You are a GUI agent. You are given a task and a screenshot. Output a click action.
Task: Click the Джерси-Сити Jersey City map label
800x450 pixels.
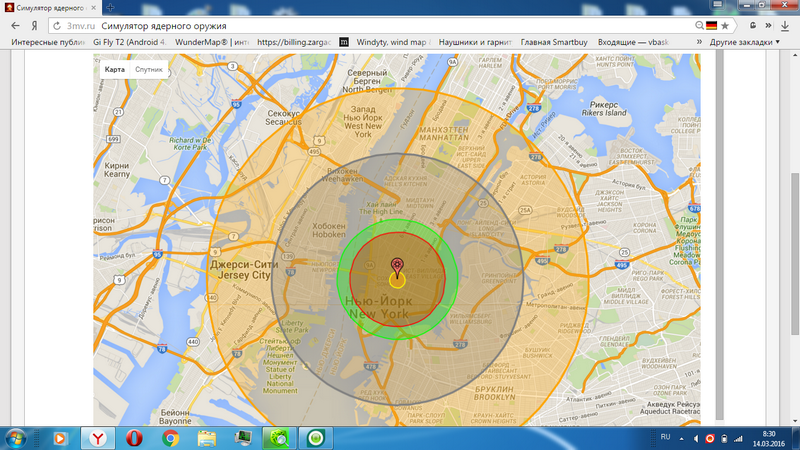(x=244, y=270)
